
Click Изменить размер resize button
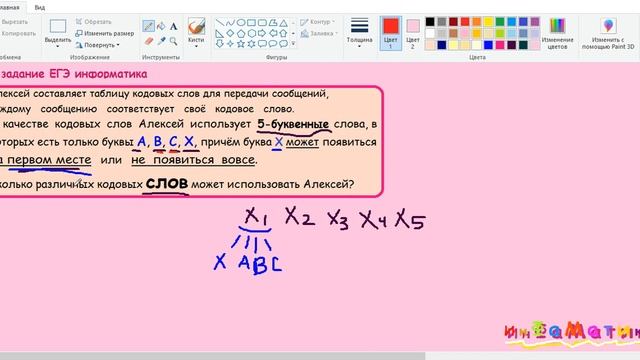[x=105, y=33]
